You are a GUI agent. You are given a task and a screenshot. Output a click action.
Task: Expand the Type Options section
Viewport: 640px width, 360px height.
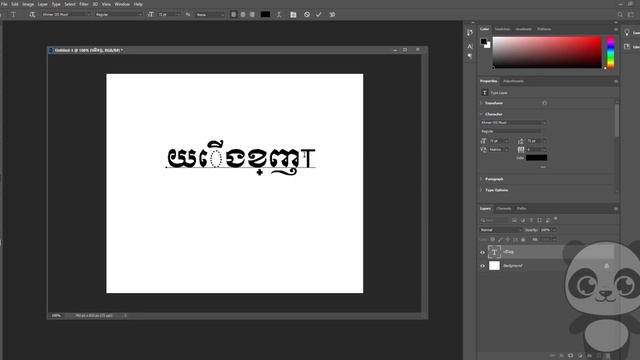(482, 190)
